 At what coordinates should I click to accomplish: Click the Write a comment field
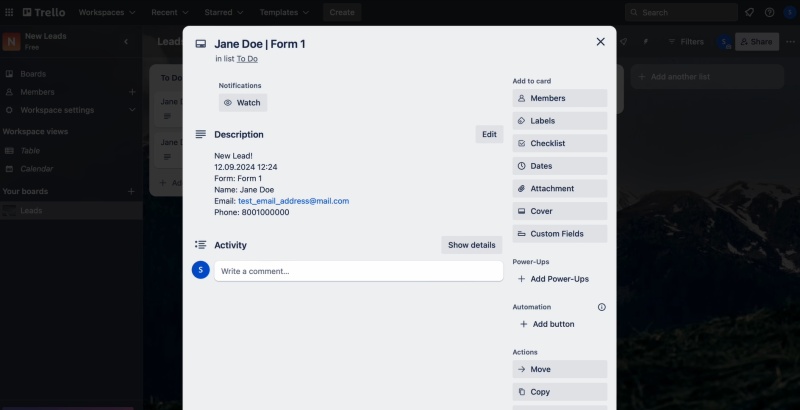[358, 271]
